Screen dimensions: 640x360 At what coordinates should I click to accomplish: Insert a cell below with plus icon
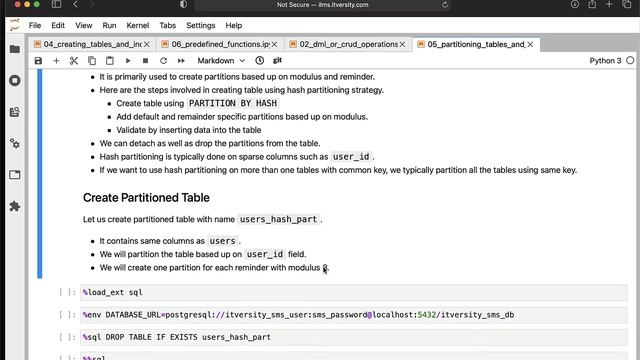(56, 61)
